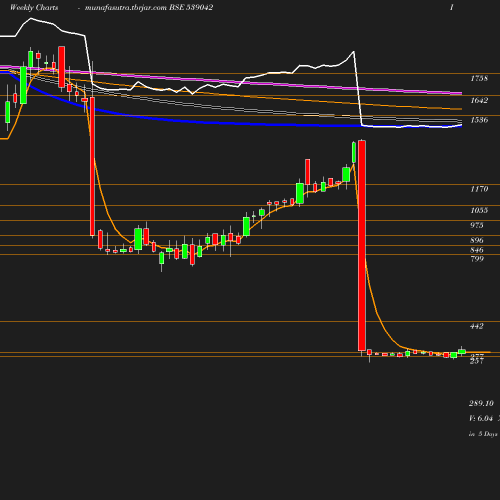500x500 pixels.
Task: Click the 289.10 current price value
Action: pos(481,403)
